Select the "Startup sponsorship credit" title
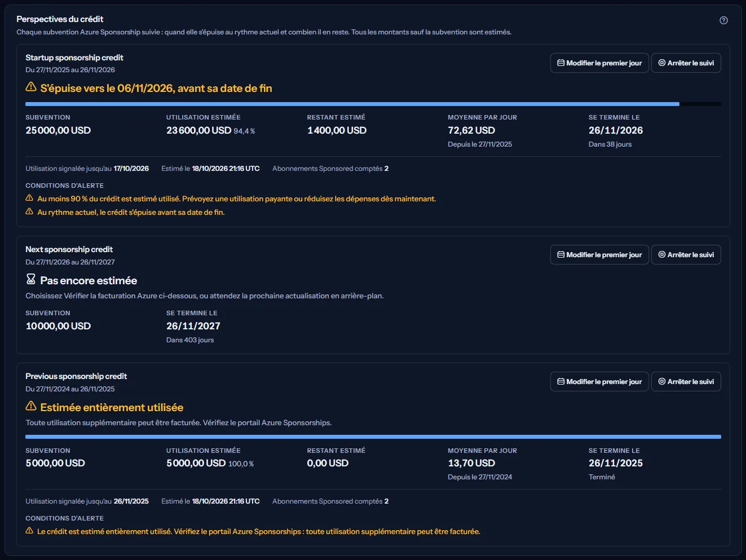This screenshot has width=746, height=560. 74,58
